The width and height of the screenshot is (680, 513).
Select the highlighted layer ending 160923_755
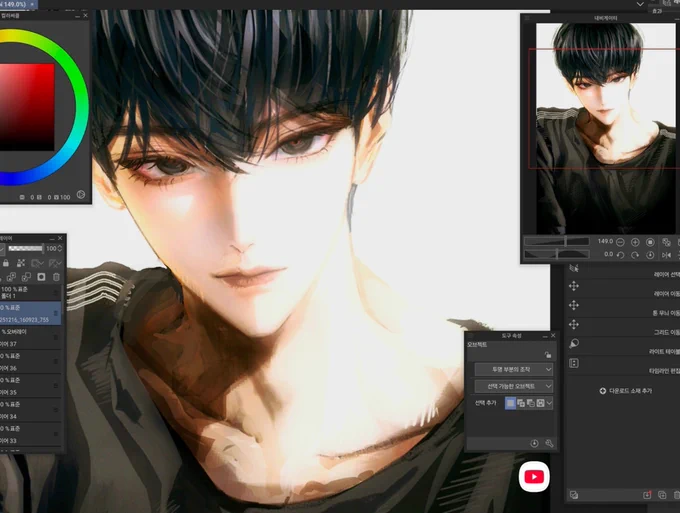(x=30, y=313)
